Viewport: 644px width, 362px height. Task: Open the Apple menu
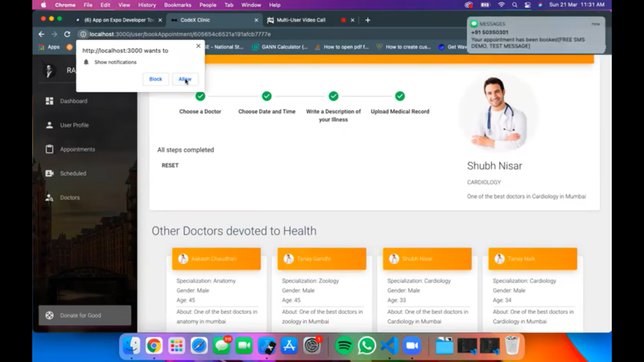tap(44, 5)
